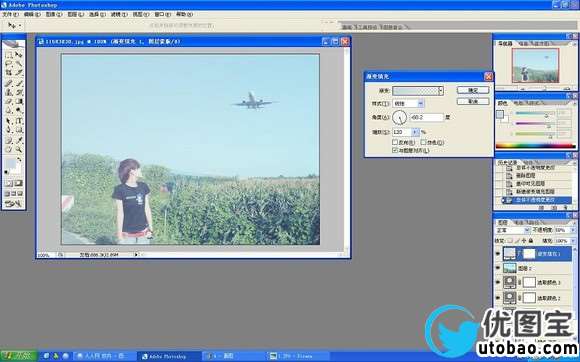Select the Rectangular Marquee tool
The height and width of the screenshot is (362, 580).
point(9,55)
